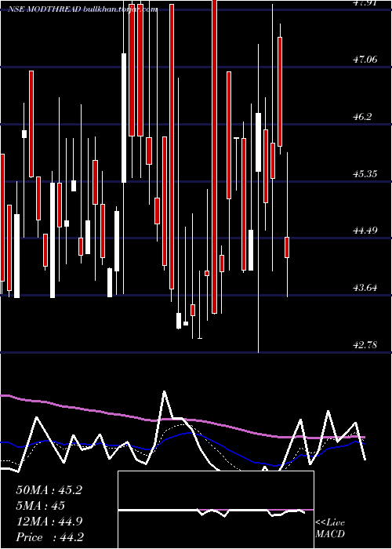Click the tall white candle below 47.06 line
Viewport: 392px width, 549px height.
[124, 118]
